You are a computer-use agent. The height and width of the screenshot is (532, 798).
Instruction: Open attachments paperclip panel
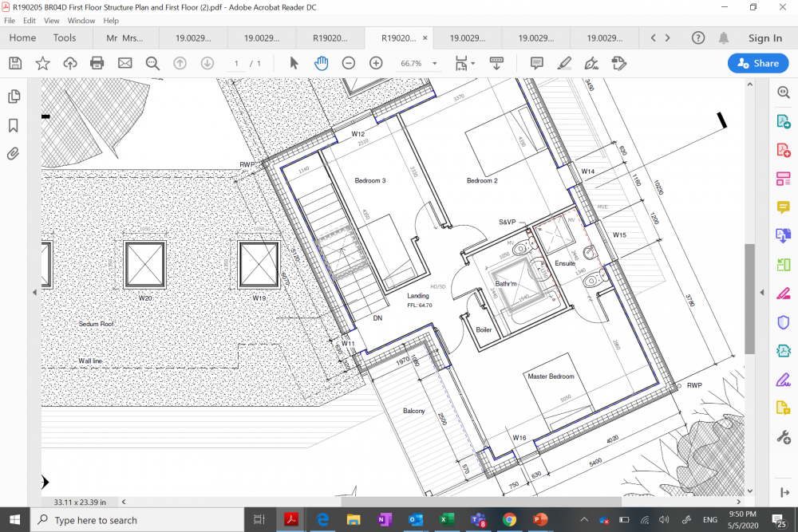tap(14, 154)
